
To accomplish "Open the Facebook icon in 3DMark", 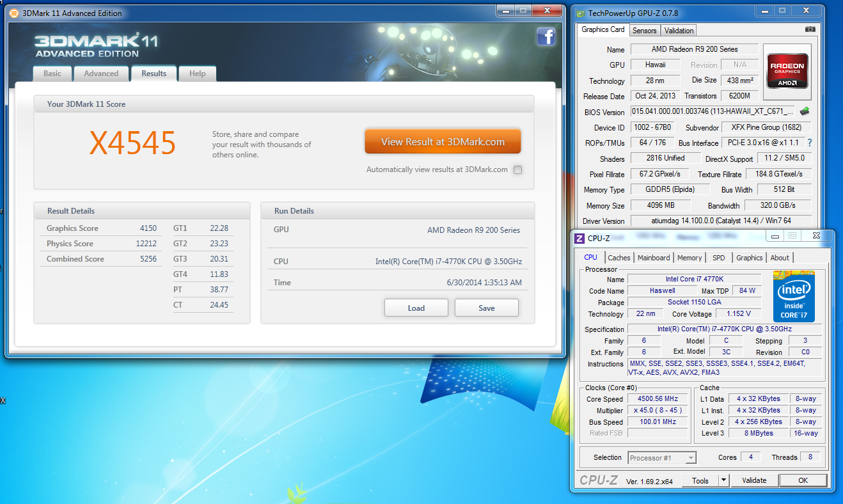I will (x=546, y=37).
